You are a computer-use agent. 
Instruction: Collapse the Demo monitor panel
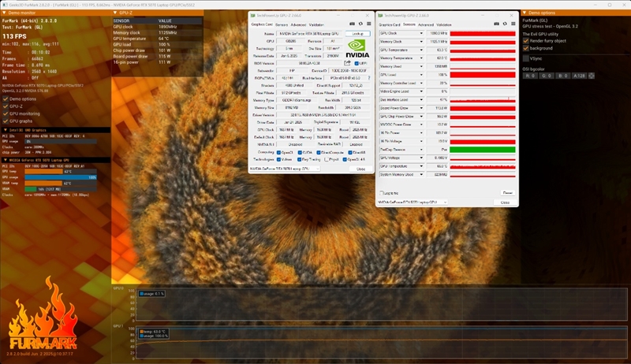[x=4, y=13]
